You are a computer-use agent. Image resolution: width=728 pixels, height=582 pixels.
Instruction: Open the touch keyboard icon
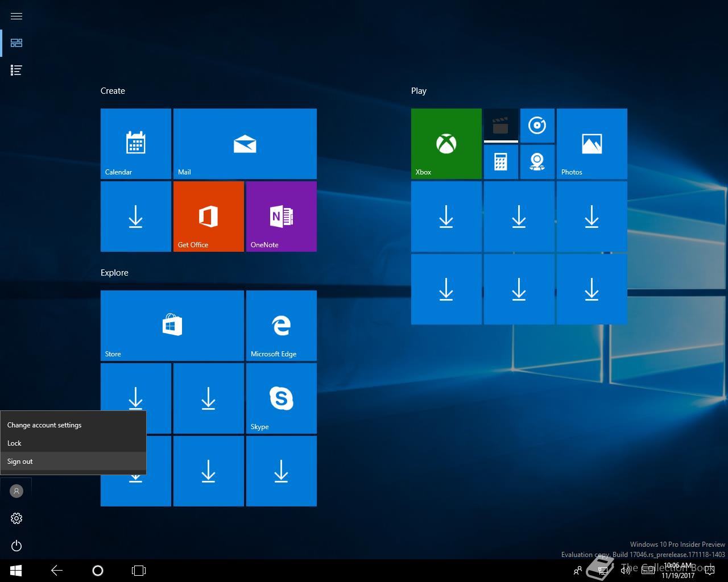click(x=648, y=571)
